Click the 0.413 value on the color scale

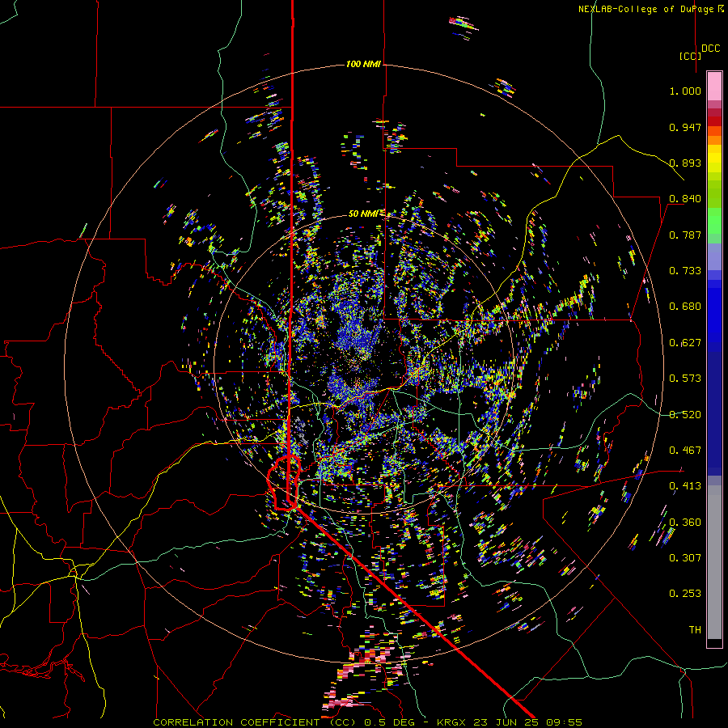(x=685, y=486)
